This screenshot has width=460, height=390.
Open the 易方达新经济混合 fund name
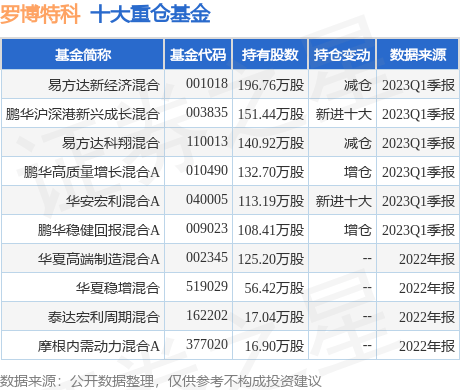104,85
